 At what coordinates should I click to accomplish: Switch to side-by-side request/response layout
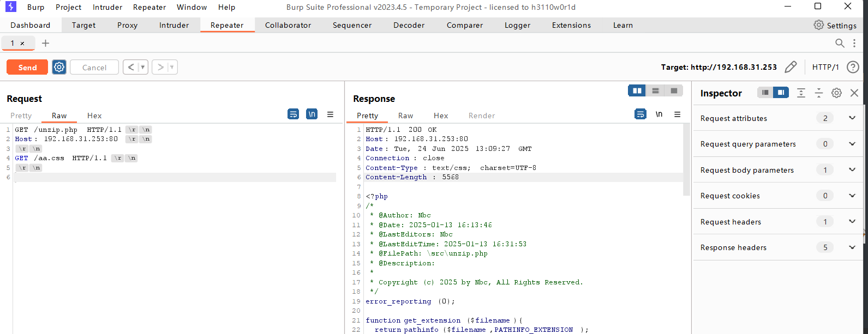(637, 90)
